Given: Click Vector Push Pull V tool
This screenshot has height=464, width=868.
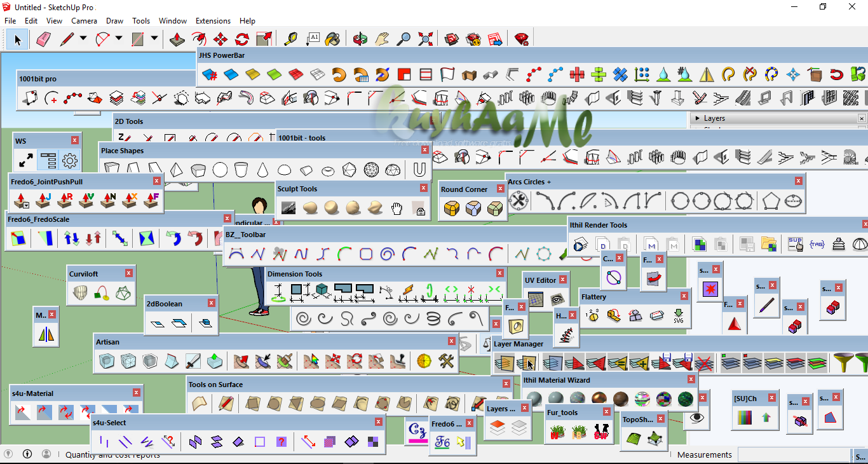Looking at the screenshot, I should [x=86, y=201].
